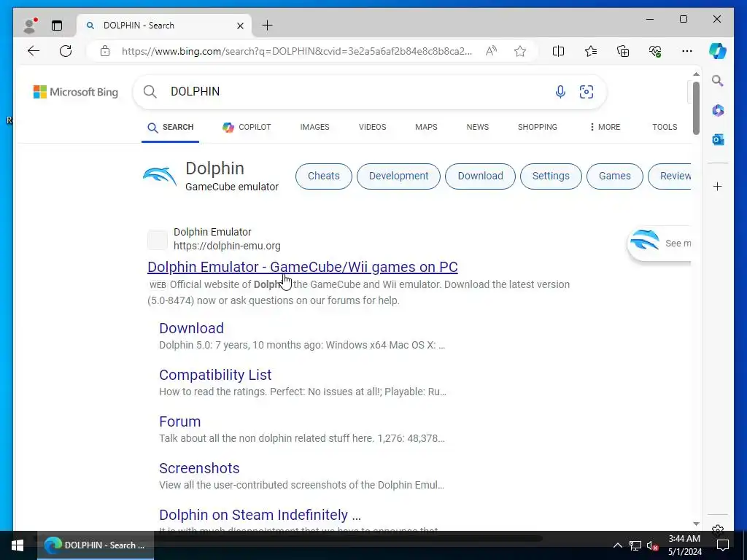Viewport: 747px width, 560px height.
Task: Switch to the VIDEOS tab
Action: tap(372, 127)
